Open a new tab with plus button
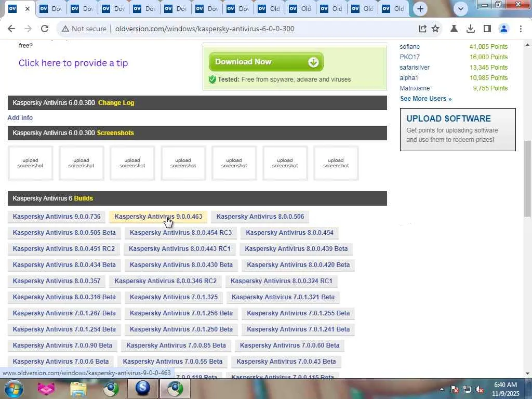Viewport: 532px width, 399px height. tap(420, 9)
